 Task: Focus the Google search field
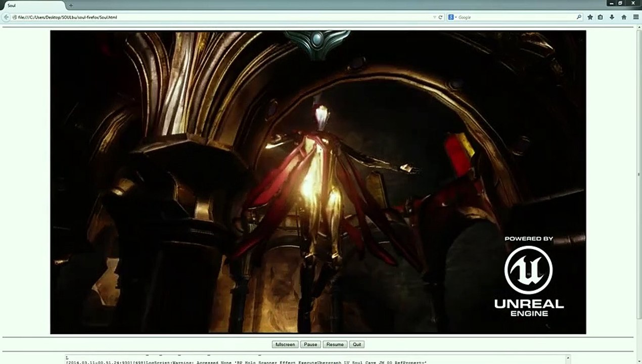coord(516,17)
